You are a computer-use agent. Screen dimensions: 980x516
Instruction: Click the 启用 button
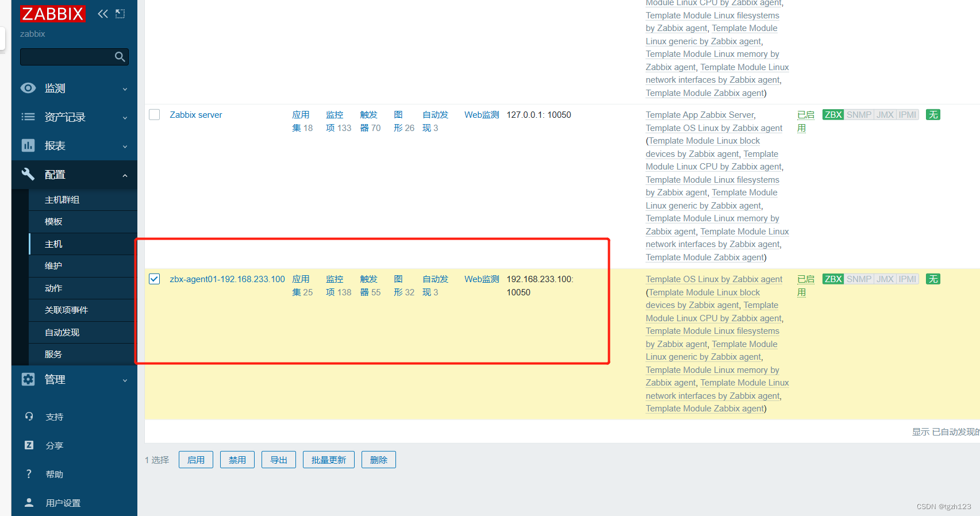[196, 460]
